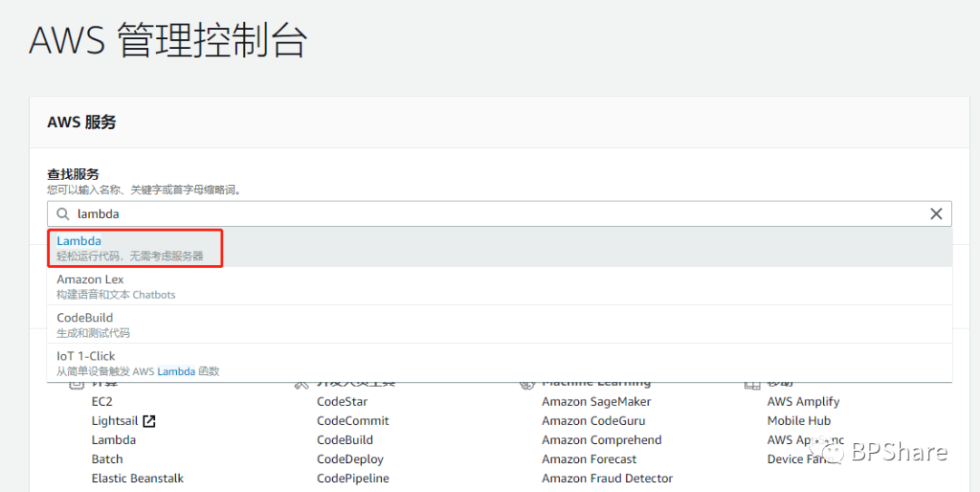Open Elastic Beanstalk service

pyautogui.click(x=137, y=478)
